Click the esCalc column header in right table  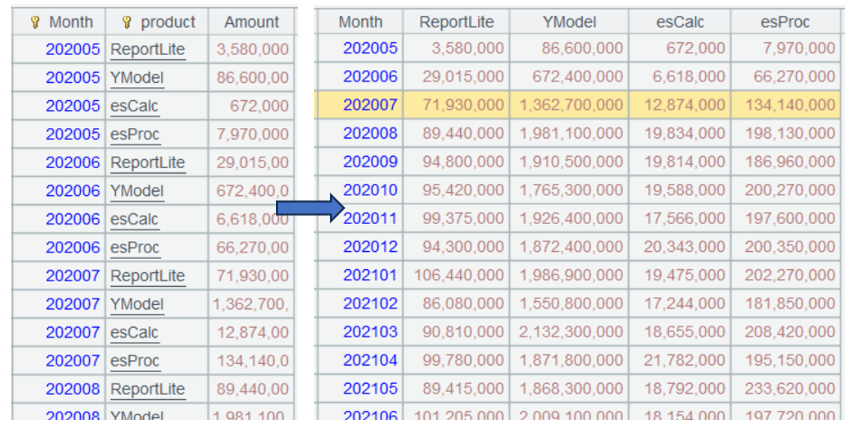point(680,21)
